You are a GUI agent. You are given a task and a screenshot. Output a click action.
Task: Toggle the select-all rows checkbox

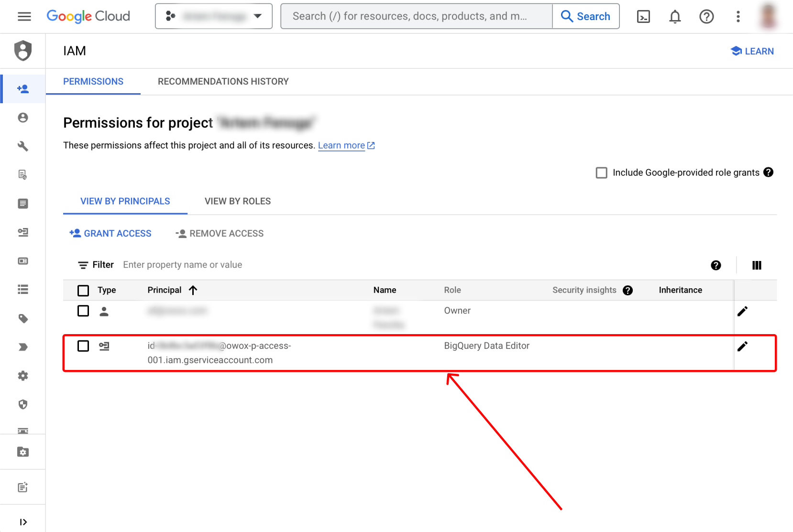pos(83,290)
